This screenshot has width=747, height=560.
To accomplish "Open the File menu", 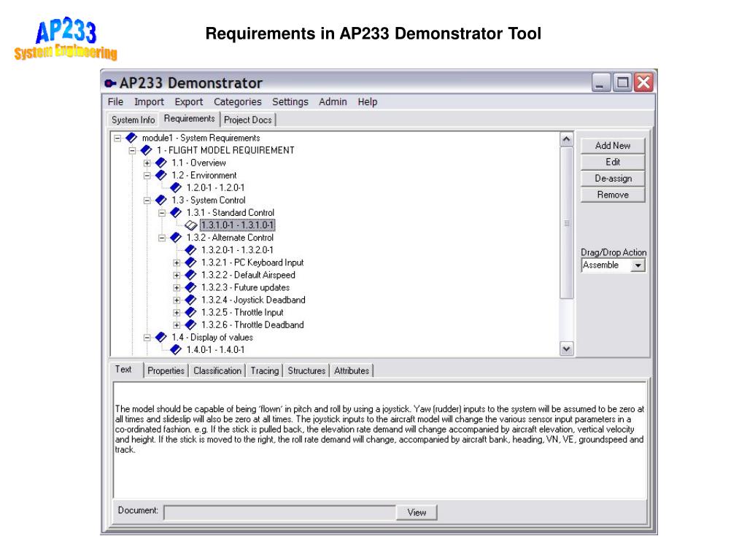I will (x=115, y=102).
